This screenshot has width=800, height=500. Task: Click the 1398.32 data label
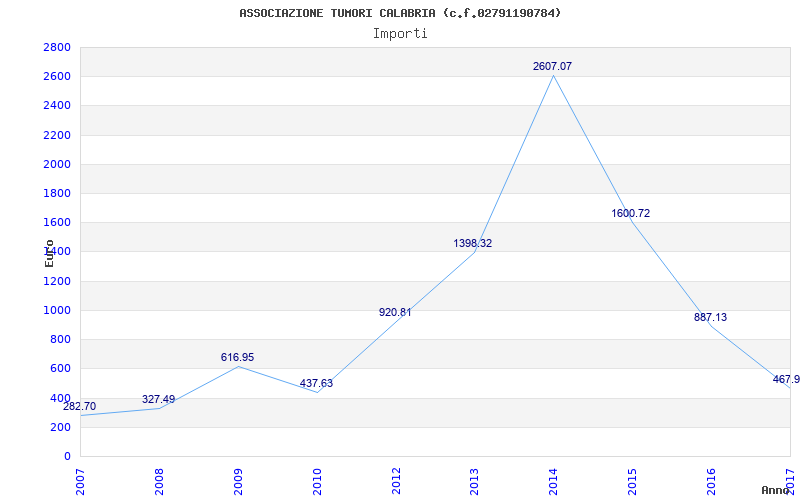pyautogui.click(x=472, y=243)
